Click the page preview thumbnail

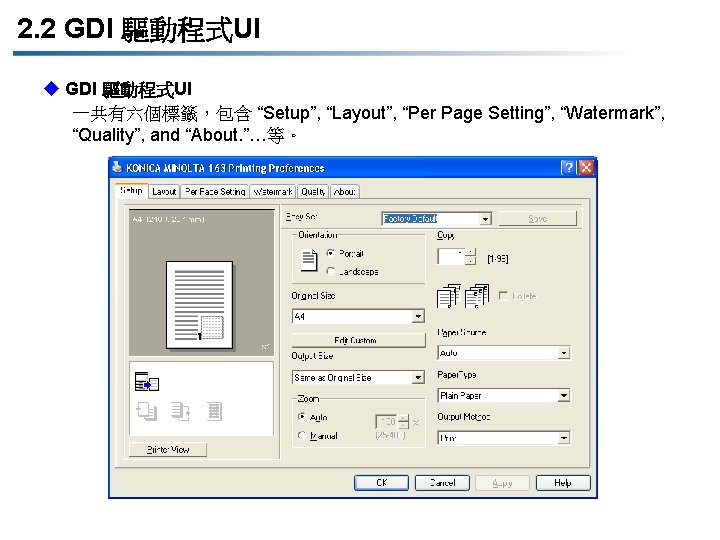tap(200, 305)
